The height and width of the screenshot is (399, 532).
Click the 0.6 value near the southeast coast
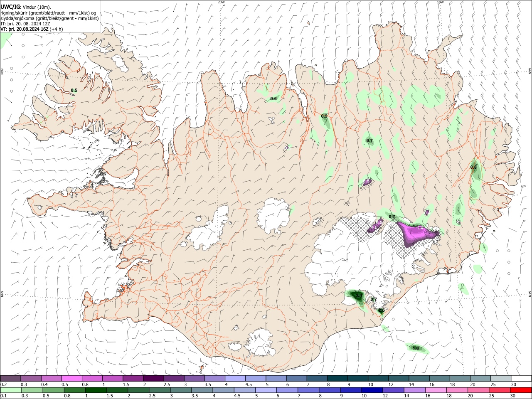coord(382,310)
